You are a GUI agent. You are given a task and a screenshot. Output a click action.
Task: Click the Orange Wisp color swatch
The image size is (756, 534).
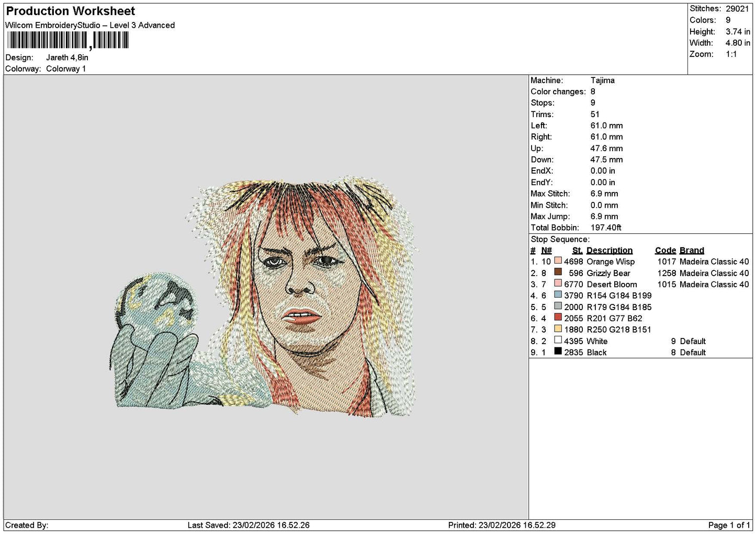(x=558, y=260)
